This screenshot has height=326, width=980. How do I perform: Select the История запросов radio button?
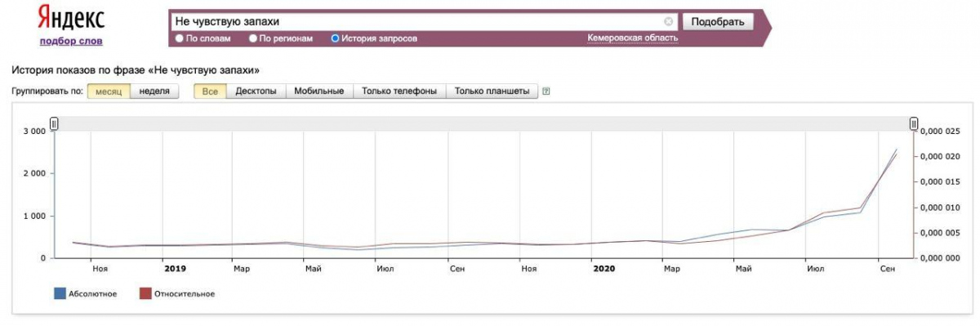pos(335,38)
